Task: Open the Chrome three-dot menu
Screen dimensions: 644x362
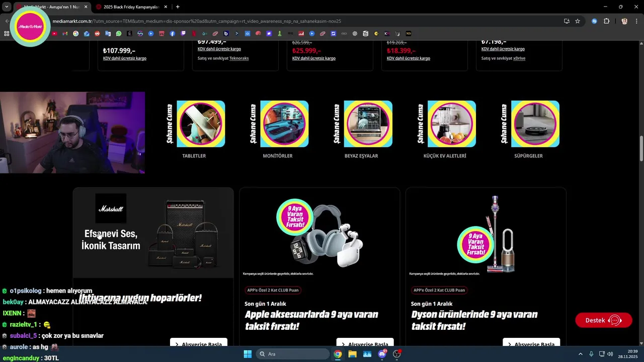Action: (637, 21)
